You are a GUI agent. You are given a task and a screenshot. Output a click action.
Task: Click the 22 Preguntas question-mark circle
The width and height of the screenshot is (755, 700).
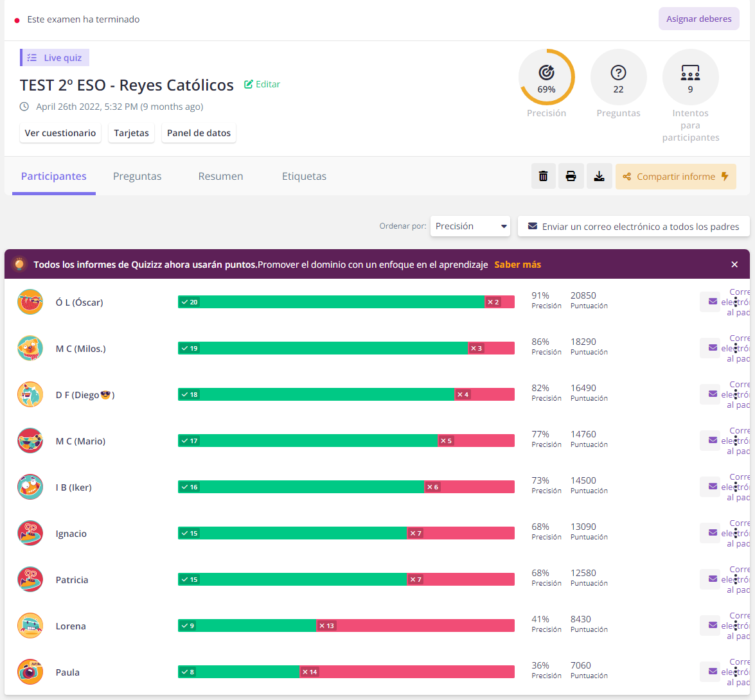click(x=618, y=77)
